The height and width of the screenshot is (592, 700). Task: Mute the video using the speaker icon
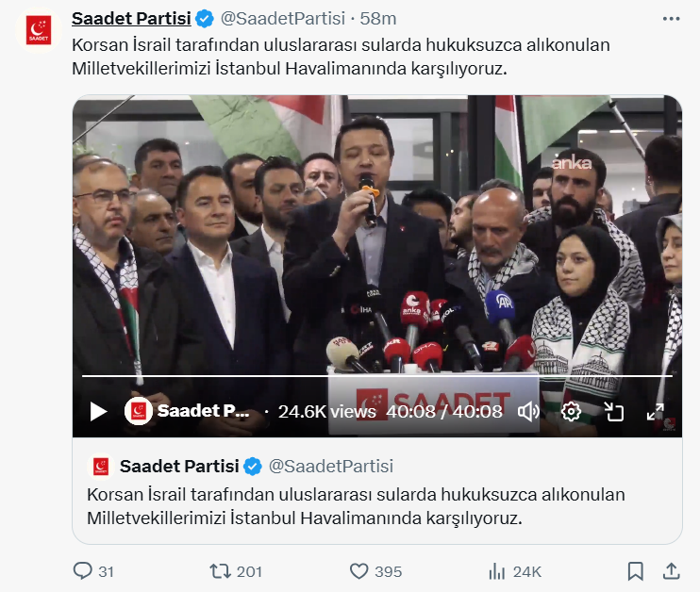click(528, 411)
